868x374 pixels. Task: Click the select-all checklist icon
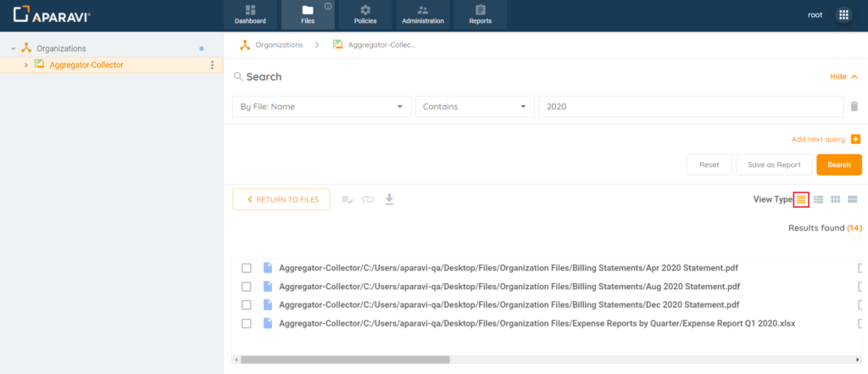347,199
